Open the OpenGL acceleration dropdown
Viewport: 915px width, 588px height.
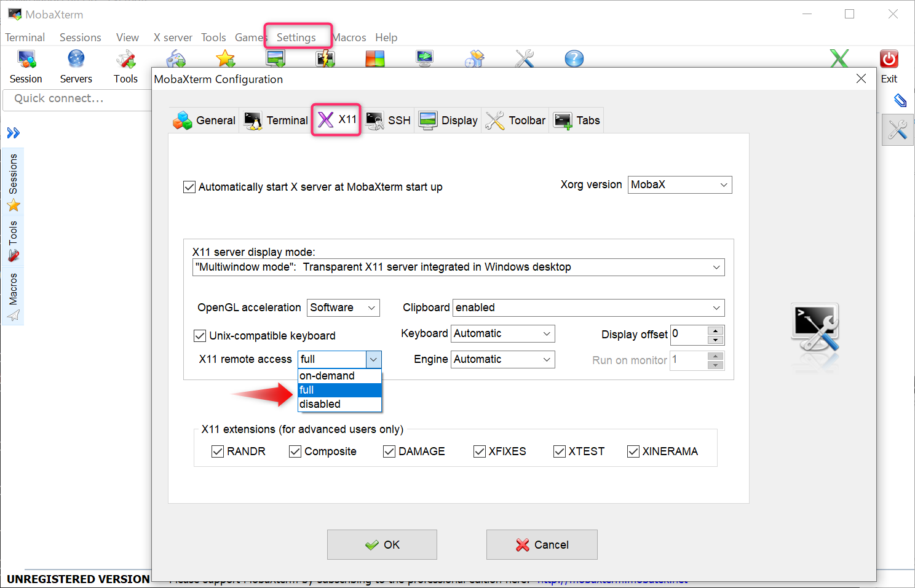click(343, 308)
